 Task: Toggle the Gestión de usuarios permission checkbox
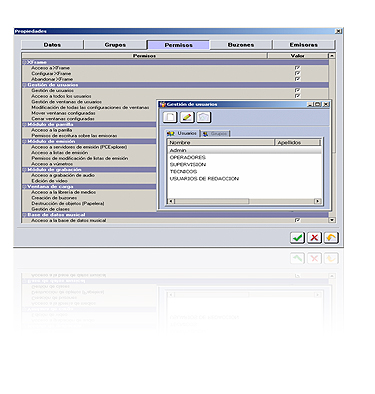pos(297,90)
